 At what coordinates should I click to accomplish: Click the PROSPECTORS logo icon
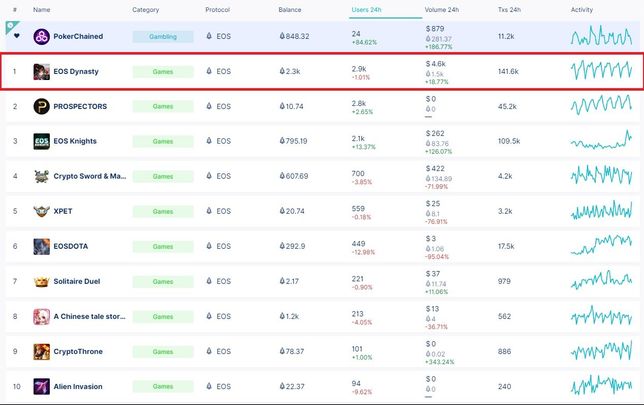(41, 106)
